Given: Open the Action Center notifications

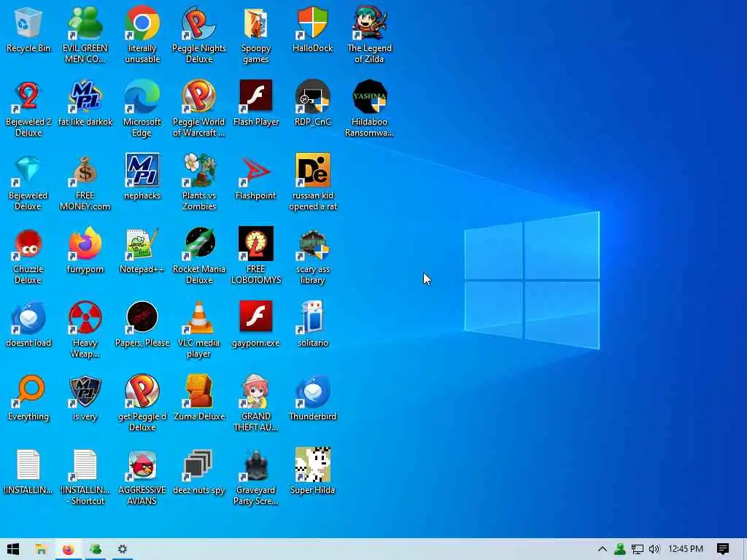Looking at the screenshot, I should 723,549.
